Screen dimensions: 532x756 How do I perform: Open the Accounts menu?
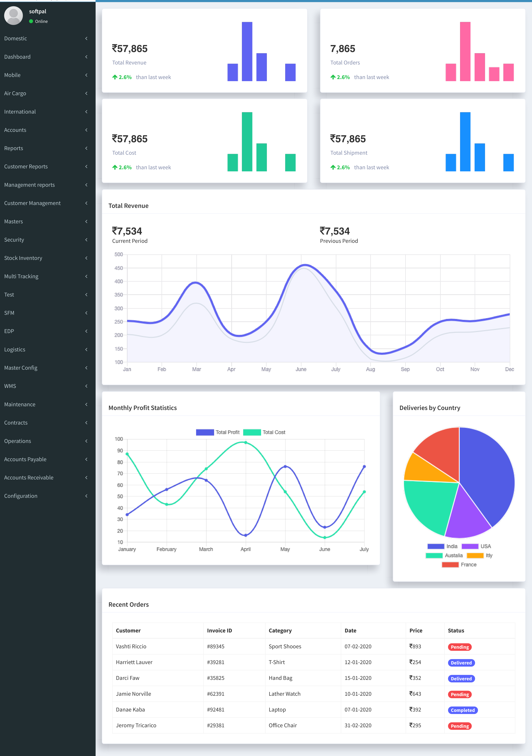click(x=48, y=130)
